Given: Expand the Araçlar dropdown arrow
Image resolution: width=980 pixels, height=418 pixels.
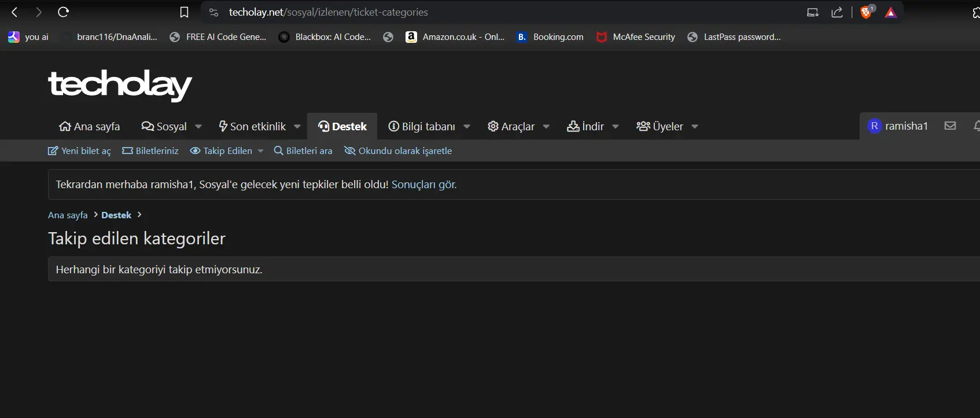Looking at the screenshot, I should coord(546,126).
